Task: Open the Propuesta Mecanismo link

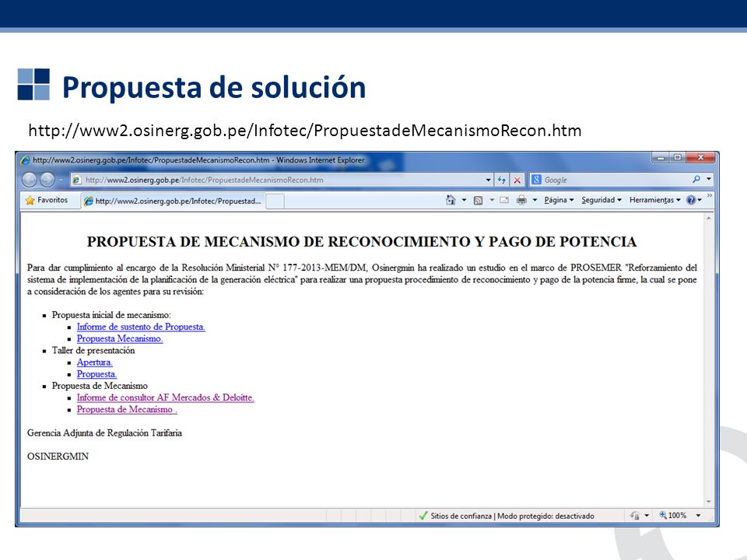Action: (x=120, y=338)
